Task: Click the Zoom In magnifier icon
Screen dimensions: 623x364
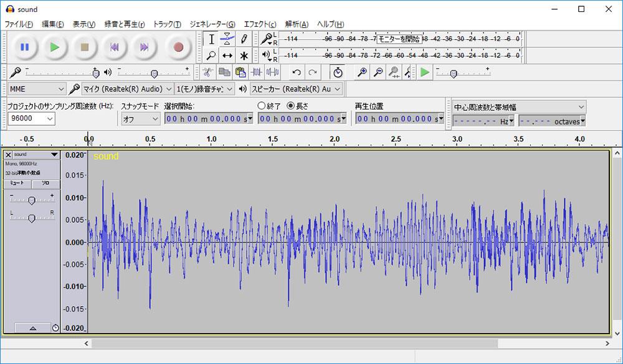Action: click(x=361, y=72)
